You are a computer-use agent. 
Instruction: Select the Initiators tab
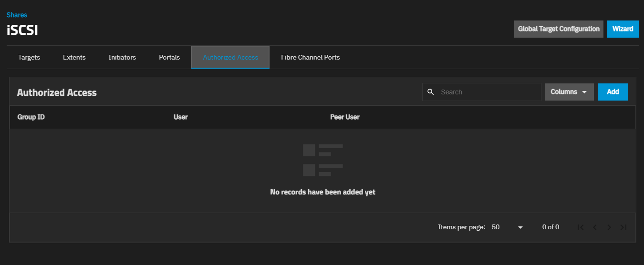click(x=122, y=57)
